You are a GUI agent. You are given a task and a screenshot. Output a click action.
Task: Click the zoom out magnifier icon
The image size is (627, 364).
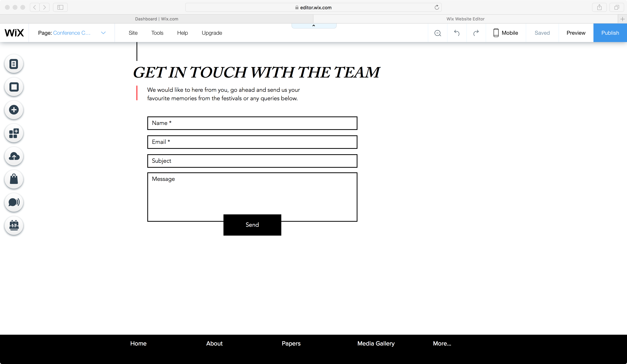coord(438,33)
